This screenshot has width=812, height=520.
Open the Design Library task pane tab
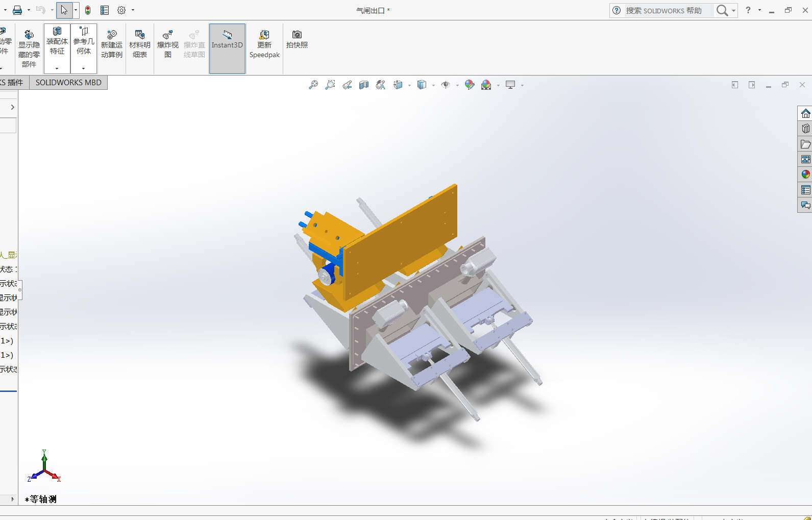click(x=805, y=129)
